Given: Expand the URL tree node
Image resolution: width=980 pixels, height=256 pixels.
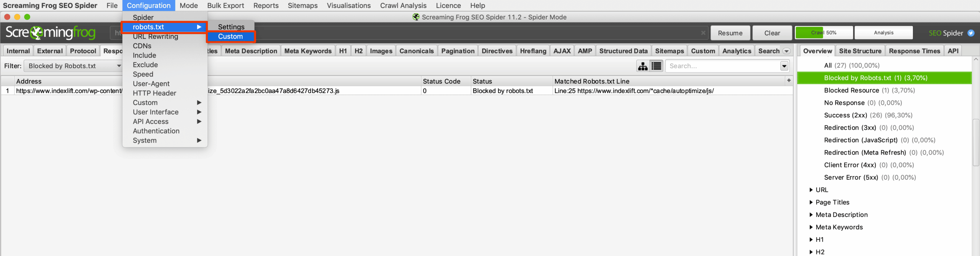Looking at the screenshot, I should pyautogui.click(x=811, y=190).
